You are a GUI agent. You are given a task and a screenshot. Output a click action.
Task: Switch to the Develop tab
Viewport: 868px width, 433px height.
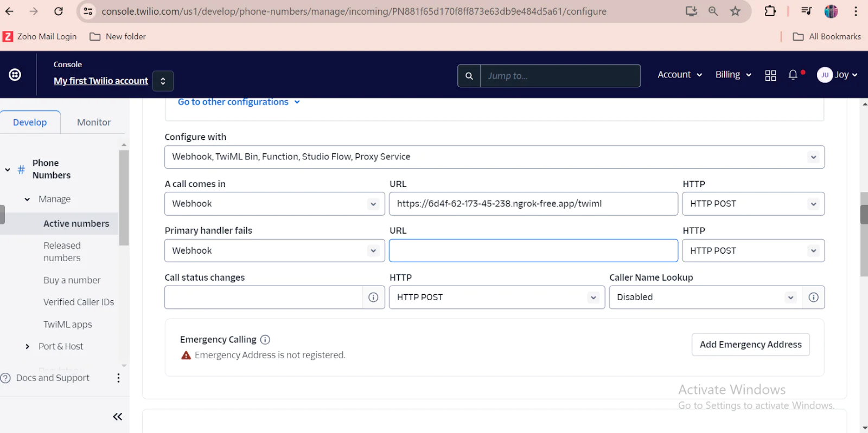(30, 122)
